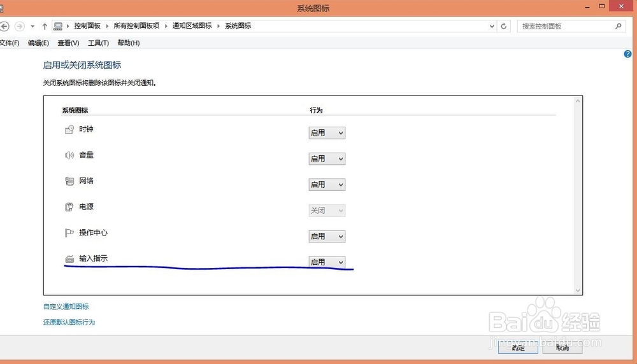637x364 pixels.
Task: Click 还原默认图标行为 link
Action: click(69, 322)
